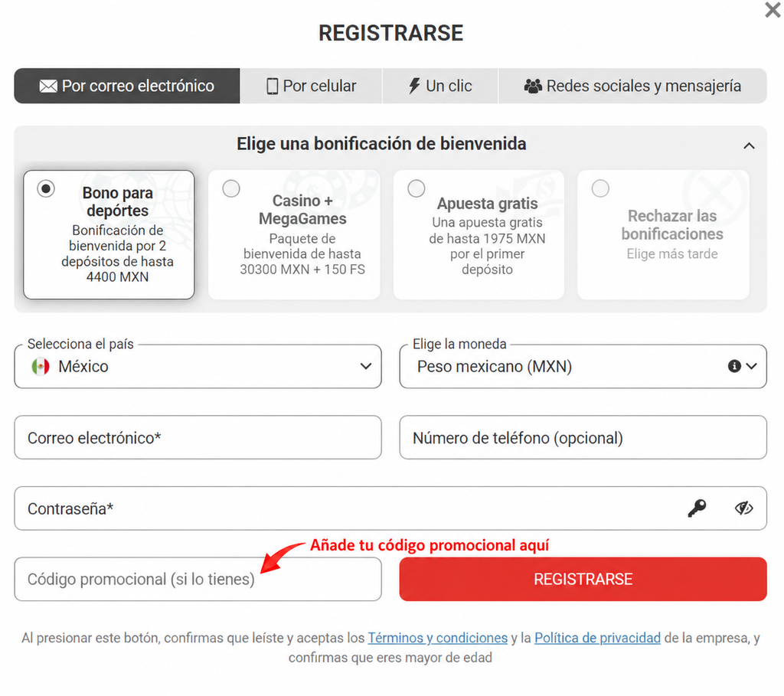Viewport: 784px width, 696px height.
Task: Click the currency info icon
Action: 734,367
